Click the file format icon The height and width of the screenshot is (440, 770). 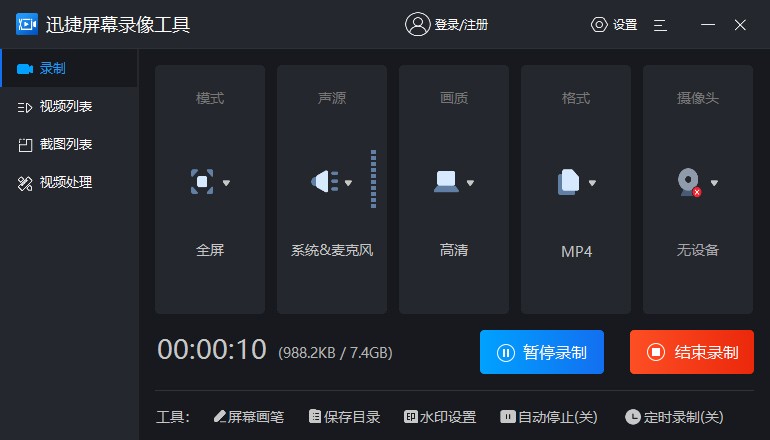point(569,182)
